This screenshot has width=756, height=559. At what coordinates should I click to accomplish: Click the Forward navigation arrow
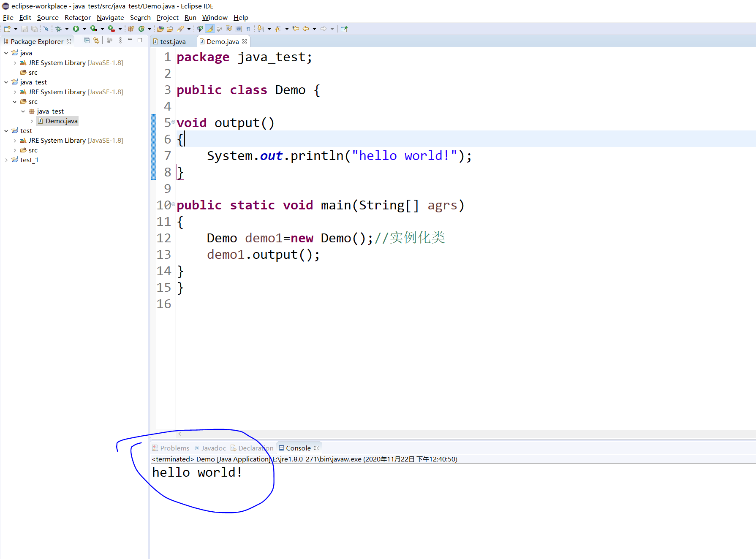[324, 29]
